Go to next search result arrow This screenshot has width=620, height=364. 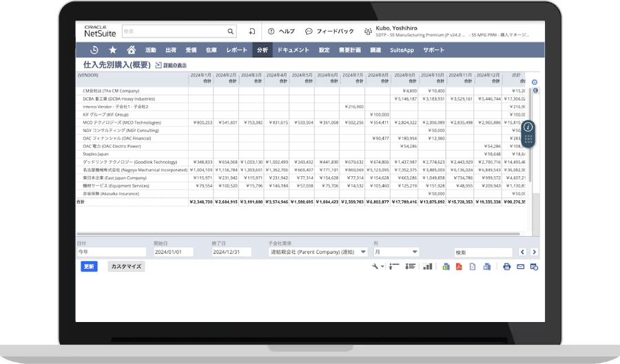(x=534, y=252)
